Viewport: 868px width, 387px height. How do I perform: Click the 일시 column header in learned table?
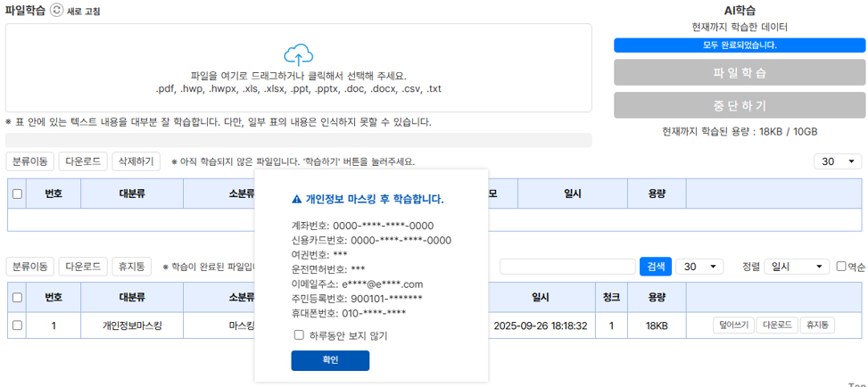point(540,296)
